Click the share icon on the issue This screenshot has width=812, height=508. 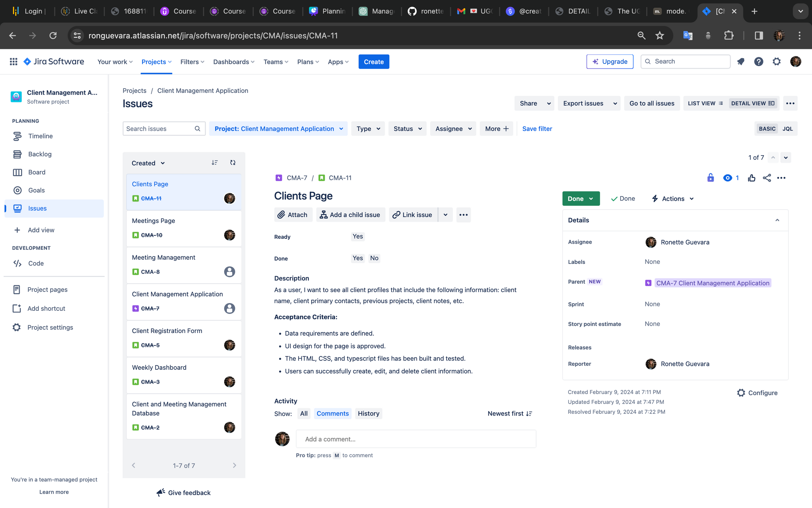pyautogui.click(x=767, y=178)
